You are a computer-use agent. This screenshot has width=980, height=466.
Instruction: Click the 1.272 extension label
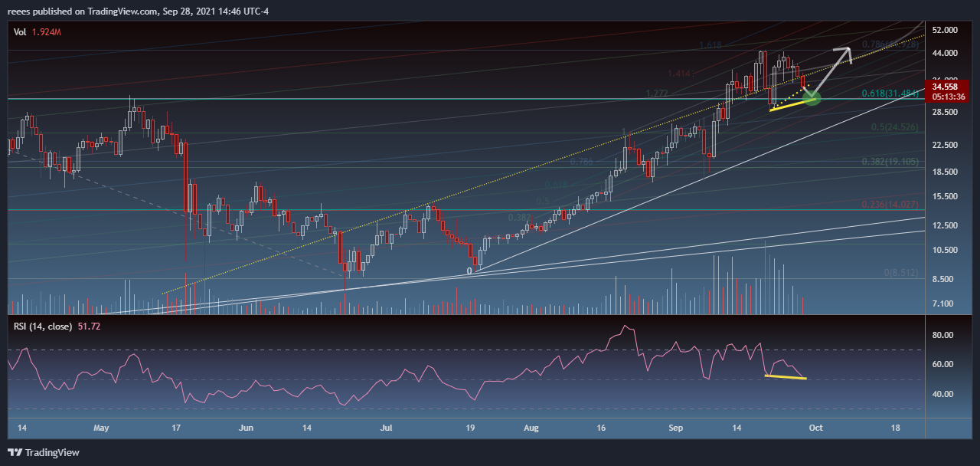click(658, 94)
